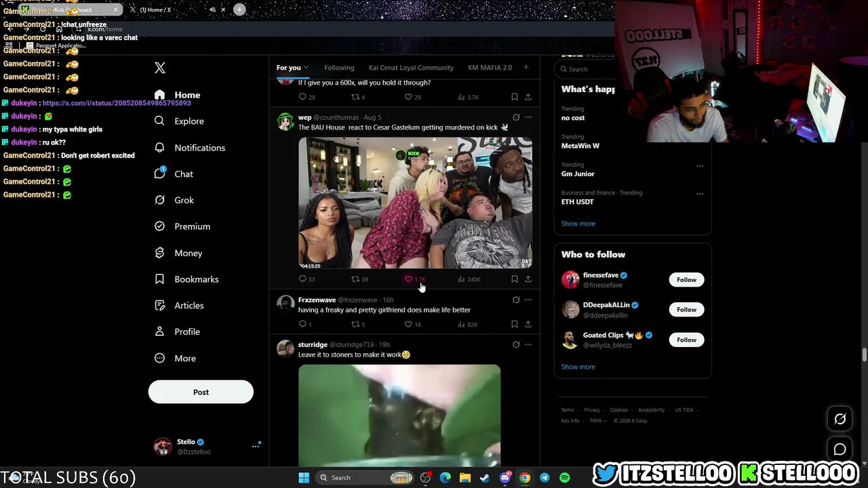Open Steam from the taskbar
This screenshot has height=488, width=868.
click(x=485, y=478)
